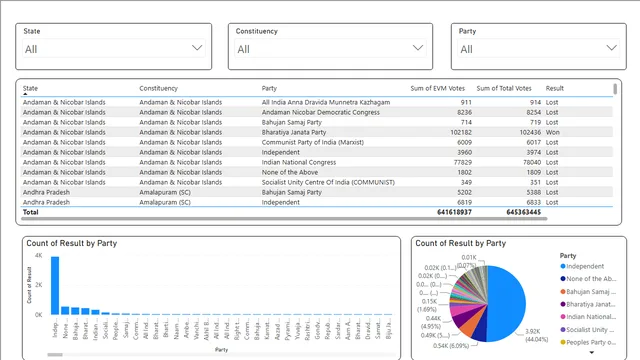Viewport: 640px width, 360px height.
Task: Click the Won result cell
Action: click(x=553, y=132)
